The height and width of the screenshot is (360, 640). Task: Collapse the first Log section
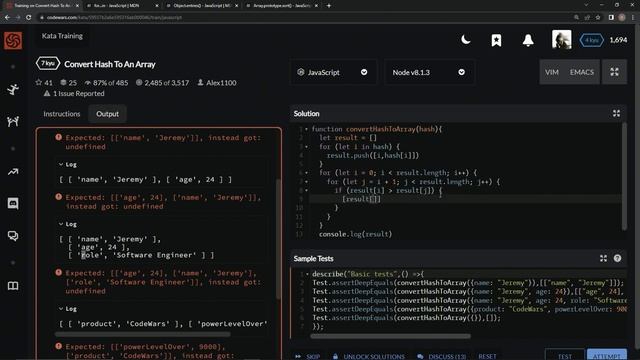(68, 164)
